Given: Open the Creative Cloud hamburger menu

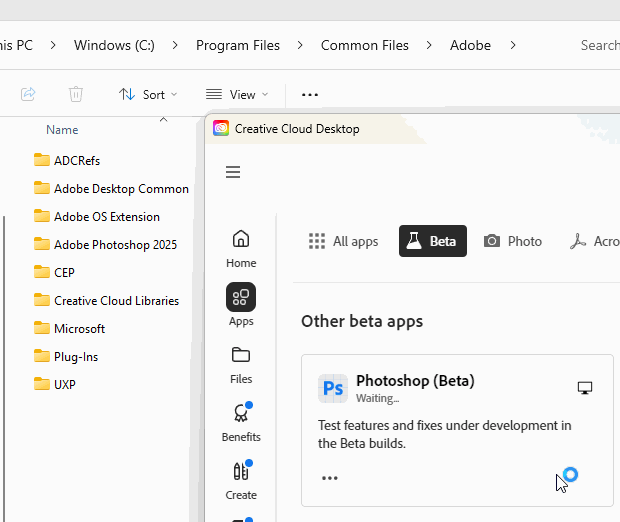Looking at the screenshot, I should tap(233, 172).
